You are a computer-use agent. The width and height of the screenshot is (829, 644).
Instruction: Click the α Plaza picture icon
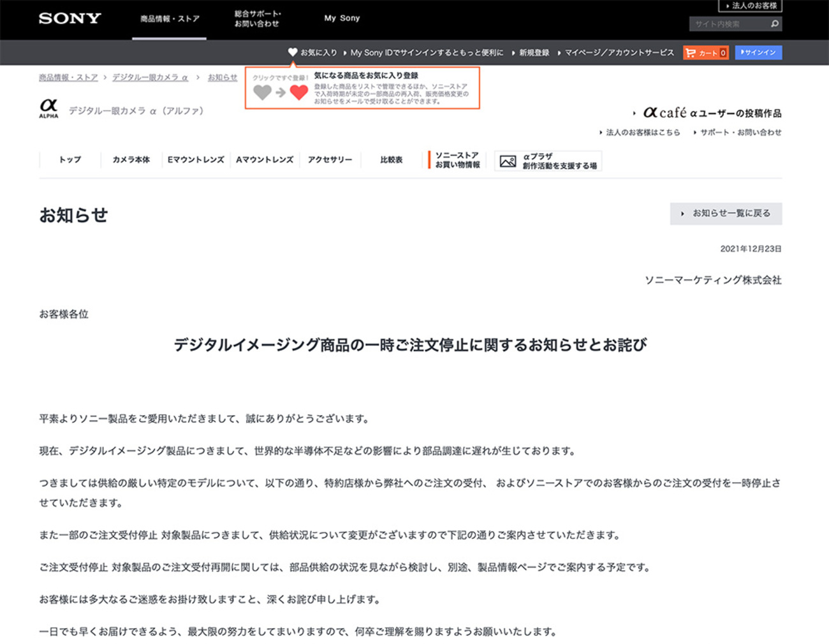coord(508,161)
